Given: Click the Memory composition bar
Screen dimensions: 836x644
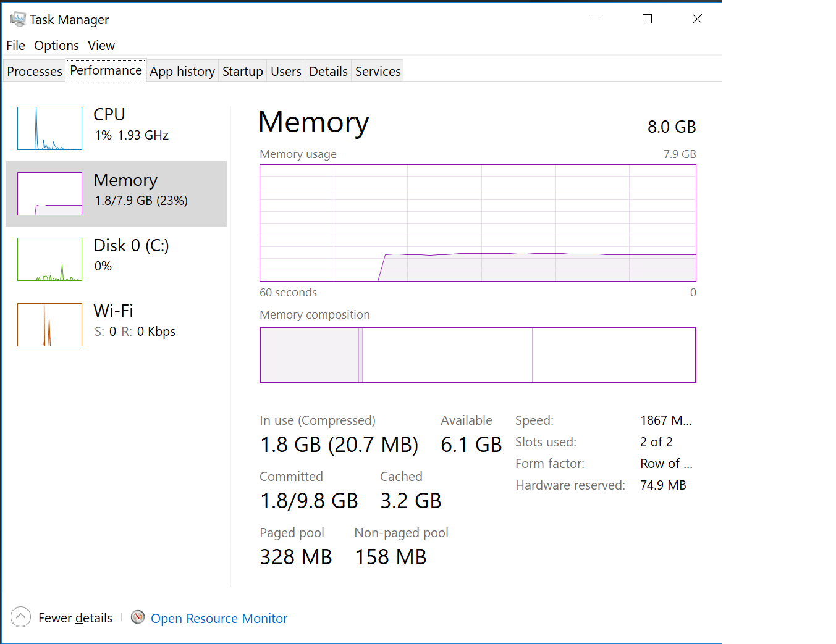Looking at the screenshot, I should click(478, 356).
